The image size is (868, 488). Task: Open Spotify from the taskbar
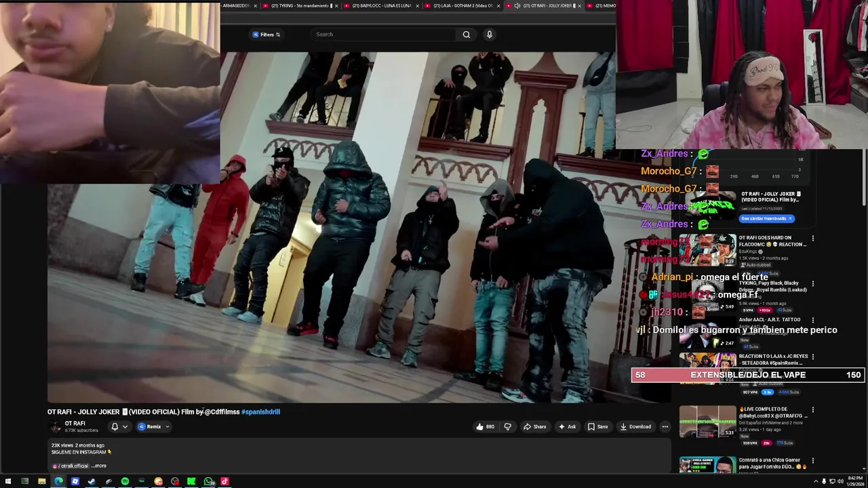[x=125, y=482]
